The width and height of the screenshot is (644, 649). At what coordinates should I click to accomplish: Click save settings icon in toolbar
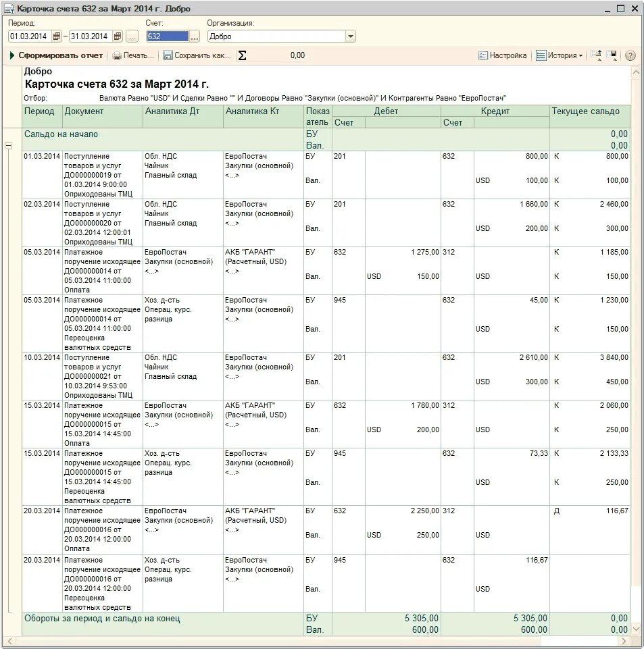tap(612, 55)
